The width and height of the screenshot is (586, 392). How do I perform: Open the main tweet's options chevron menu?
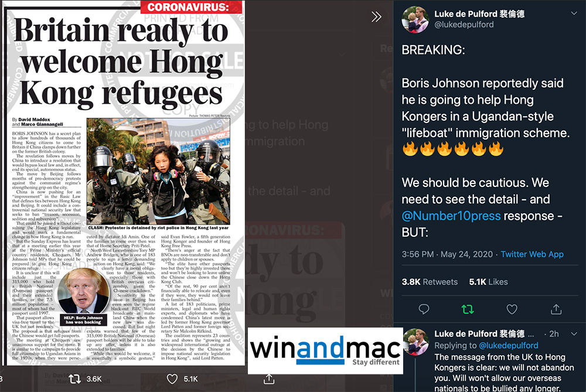coord(574,13)
